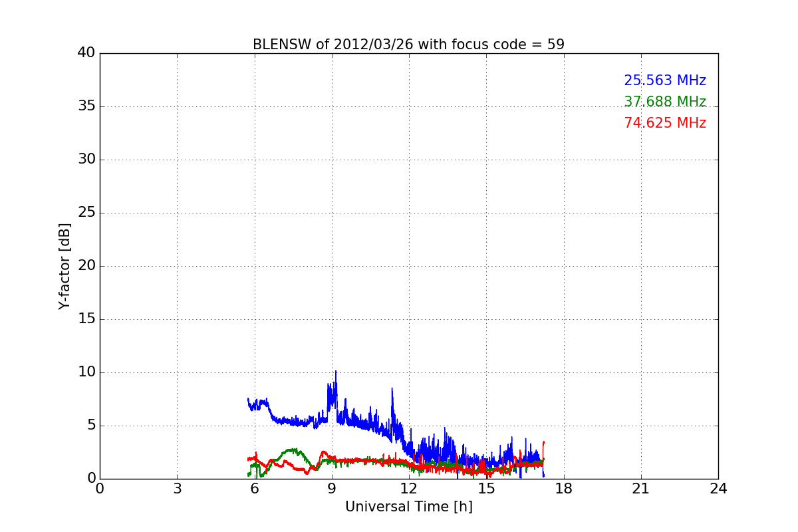Viewport: 798px width, 532px height.
Task: Click the y-axis tick label '25'
Action: [86, 213]
